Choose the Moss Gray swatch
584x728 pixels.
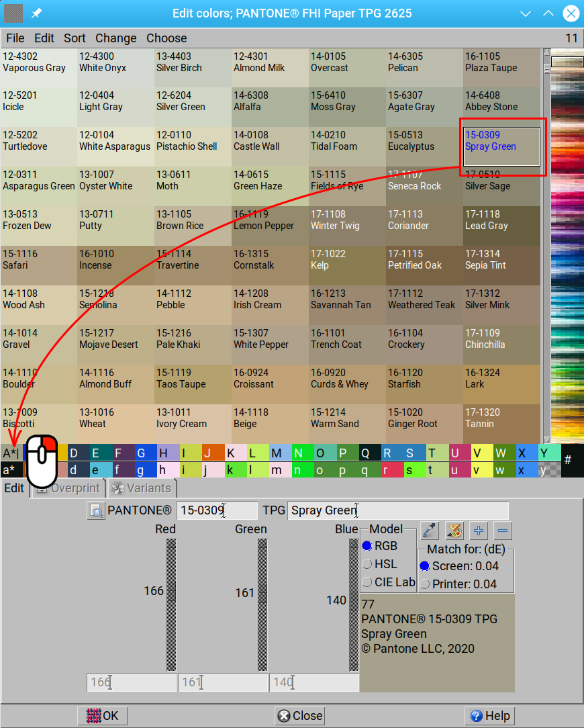tap(347, 107)
